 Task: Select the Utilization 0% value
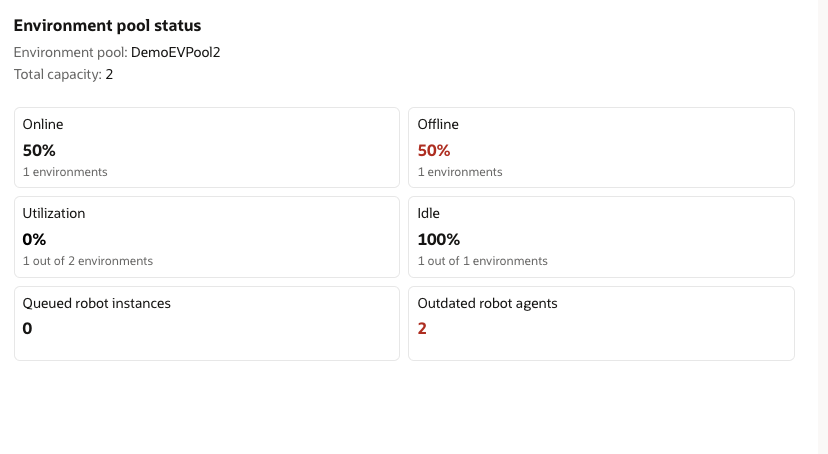tap(35, 239)
